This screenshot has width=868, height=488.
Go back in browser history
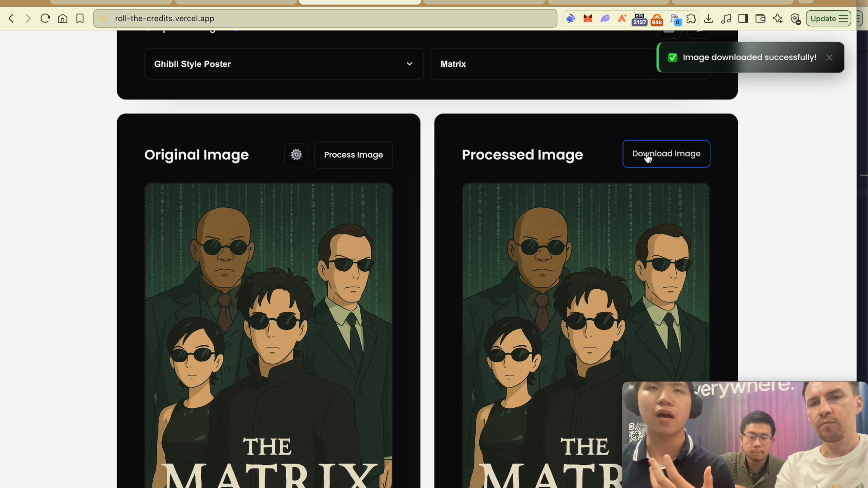pos(11,19)
